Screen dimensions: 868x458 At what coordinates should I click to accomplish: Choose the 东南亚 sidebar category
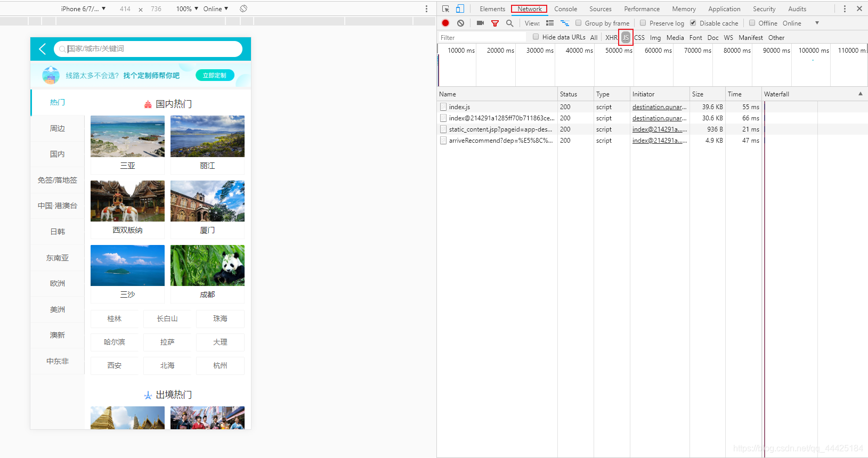click(x=58, y=258)
